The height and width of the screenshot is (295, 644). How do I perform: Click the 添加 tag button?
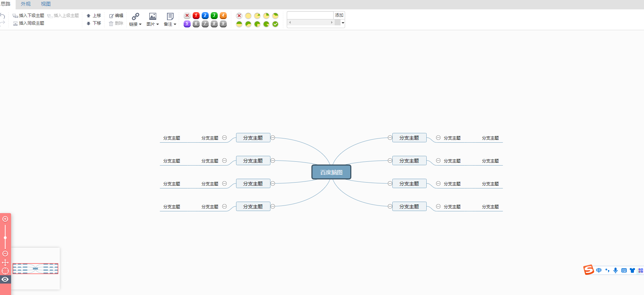339,15
